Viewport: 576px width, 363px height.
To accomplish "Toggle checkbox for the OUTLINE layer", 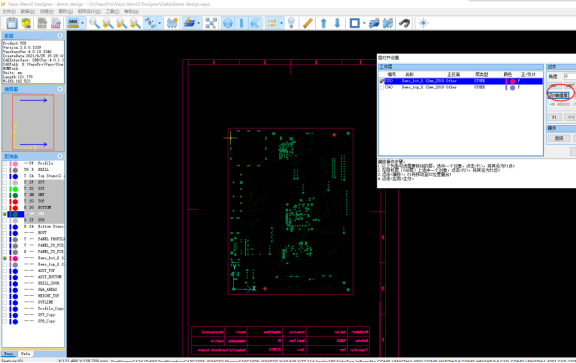I will (5, 302).
